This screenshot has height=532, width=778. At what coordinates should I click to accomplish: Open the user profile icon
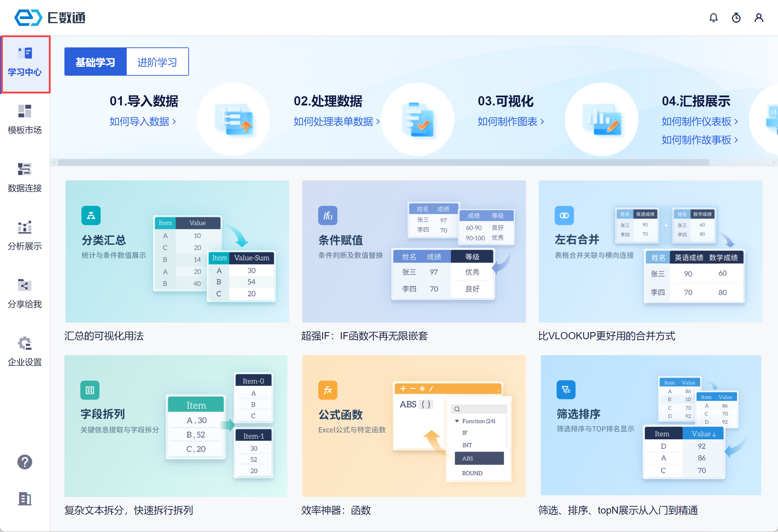pos(759,18)
